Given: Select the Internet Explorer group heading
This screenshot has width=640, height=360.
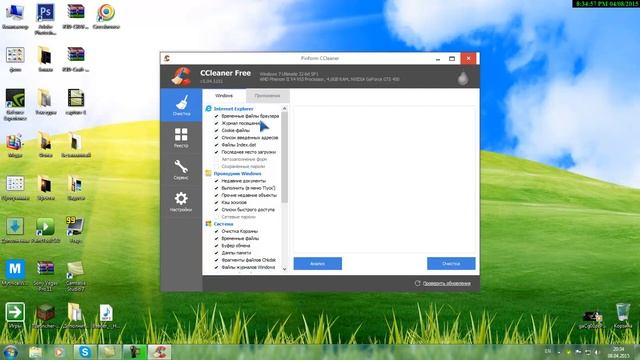Looking at the screenshot, I should [x=233, y=109].
